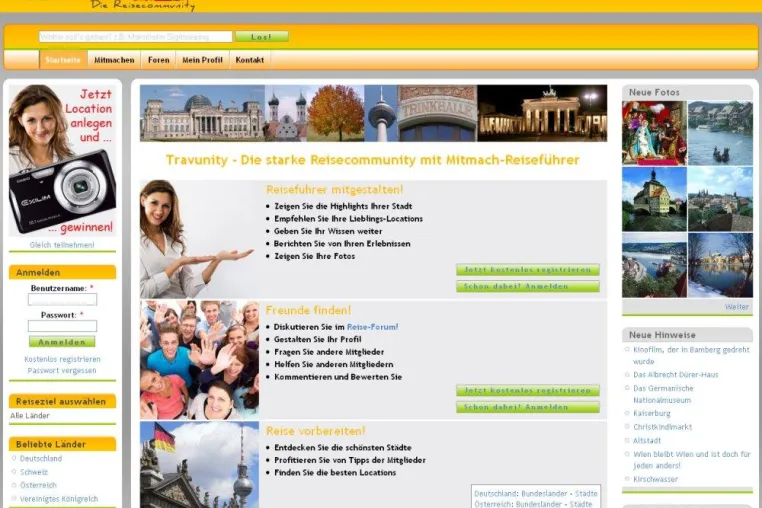Select Alle Länder under Reiseziel auswählen
Viewport: 762px width, 508px height.
[30, 416]
